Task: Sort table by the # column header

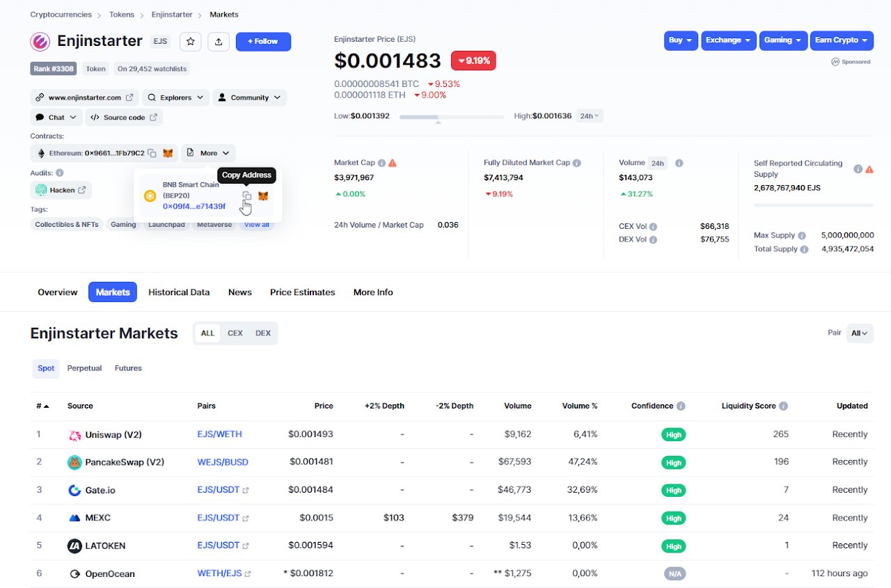Action: (42, 406)
